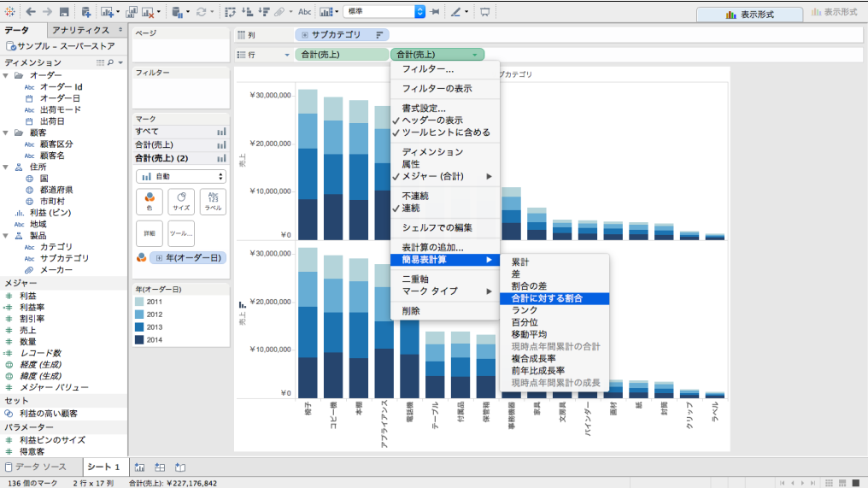Open the mark type 自動 dropdown
868x488 pixels.
point(181,177)
